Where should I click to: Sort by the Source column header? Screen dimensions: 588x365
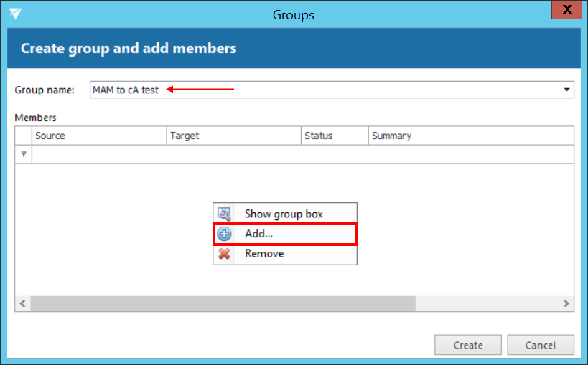point(99,136)
